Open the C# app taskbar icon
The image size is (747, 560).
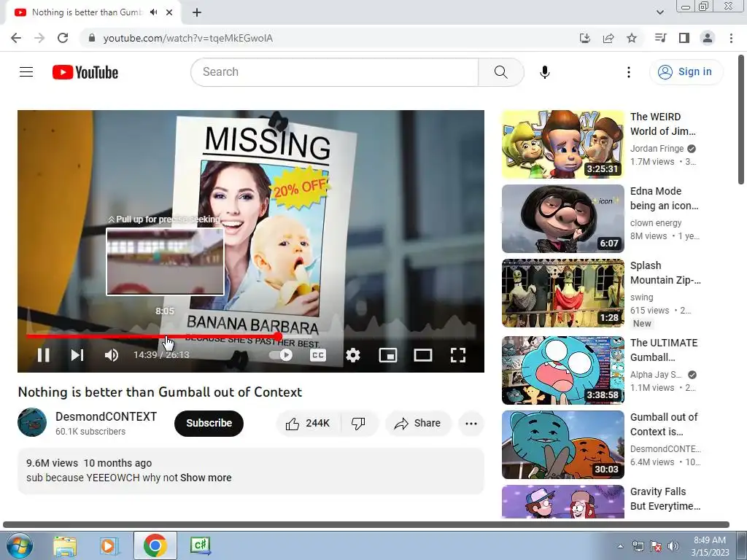click(201, 545)
